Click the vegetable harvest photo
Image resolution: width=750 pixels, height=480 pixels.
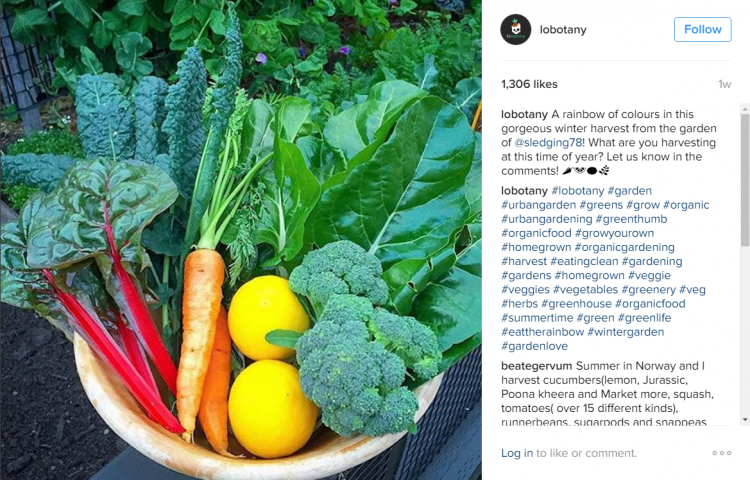pos(241,240)
